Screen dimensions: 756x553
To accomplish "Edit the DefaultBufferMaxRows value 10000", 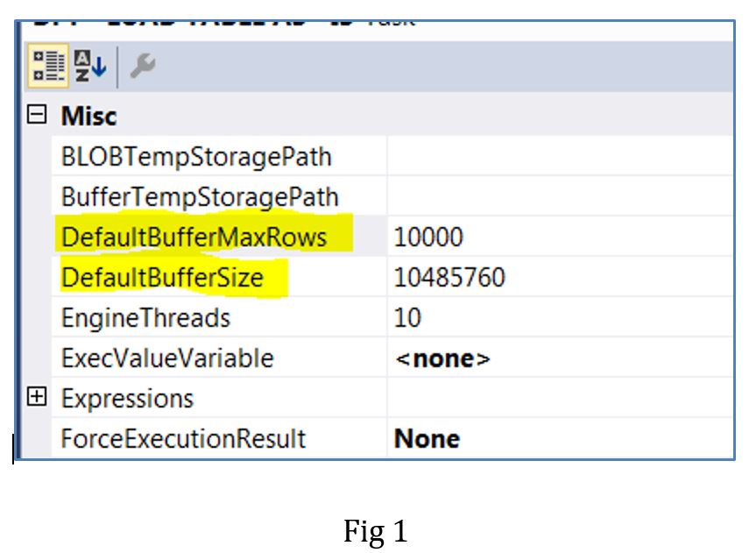I will [428, 238].
